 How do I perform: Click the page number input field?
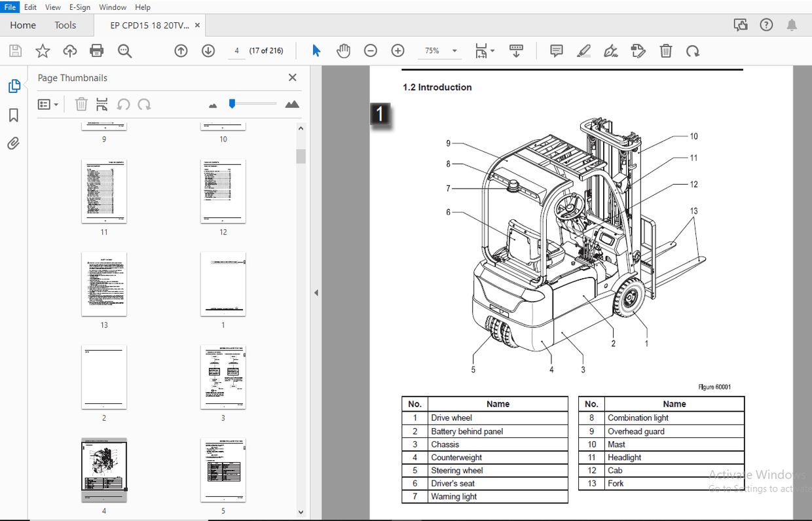[236, 51]
